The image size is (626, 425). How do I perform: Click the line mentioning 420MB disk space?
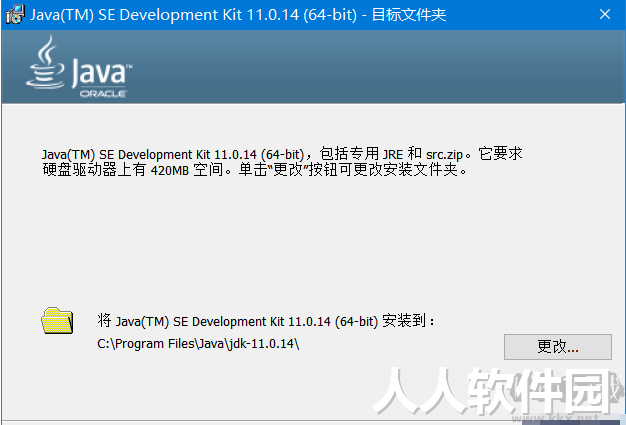coord(255,170)
